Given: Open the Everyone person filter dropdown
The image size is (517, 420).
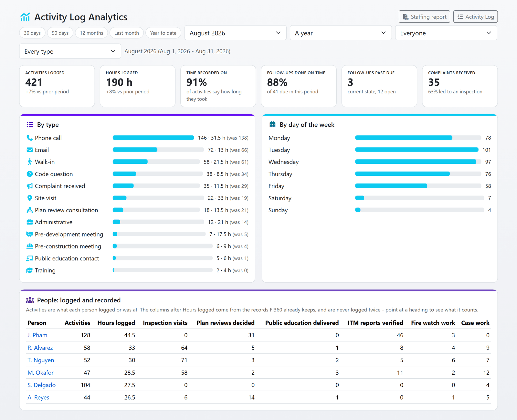Looking at the screenshot, I should pyautogui.click(x=446, y=33).
